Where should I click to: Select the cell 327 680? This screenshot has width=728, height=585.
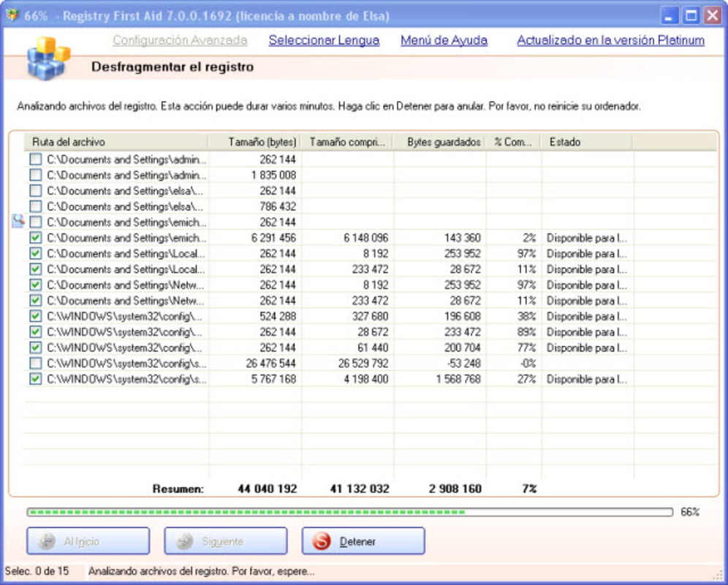370,317
